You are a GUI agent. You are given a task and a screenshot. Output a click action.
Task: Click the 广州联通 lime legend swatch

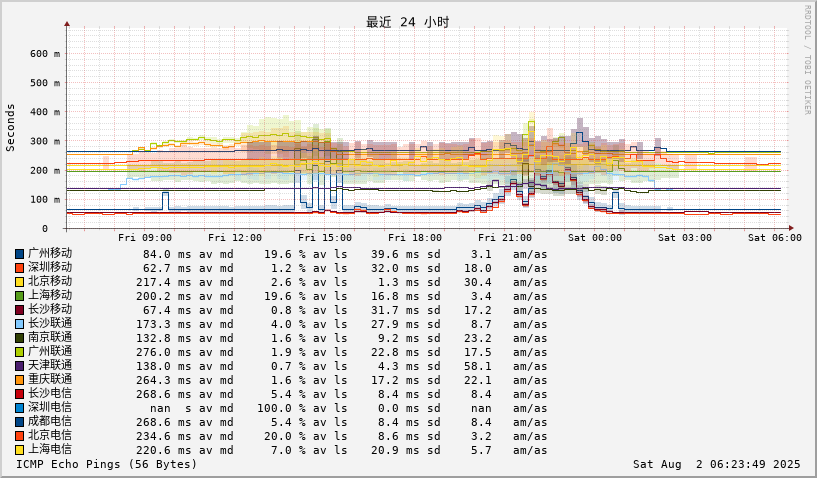[x=20, y=352]
